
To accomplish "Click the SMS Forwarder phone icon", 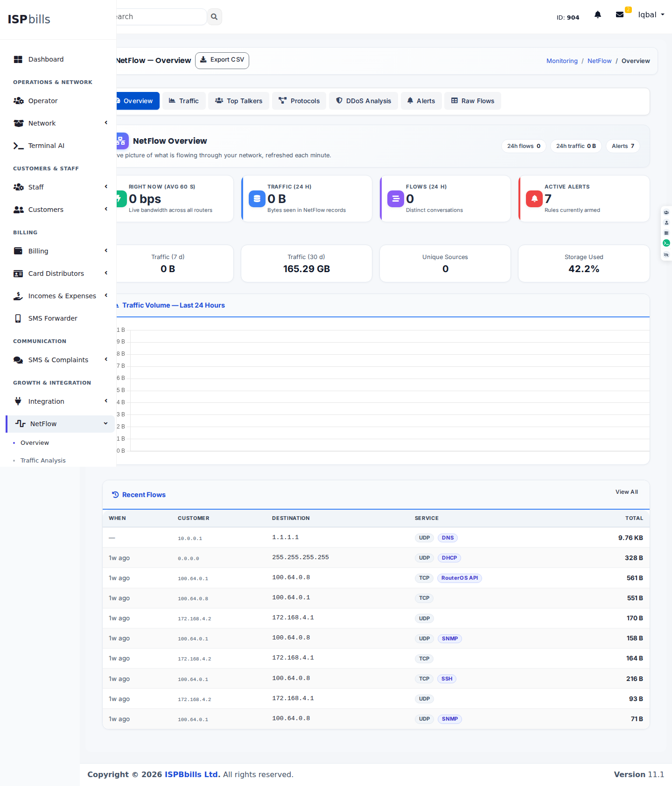I will coord(18,318).
